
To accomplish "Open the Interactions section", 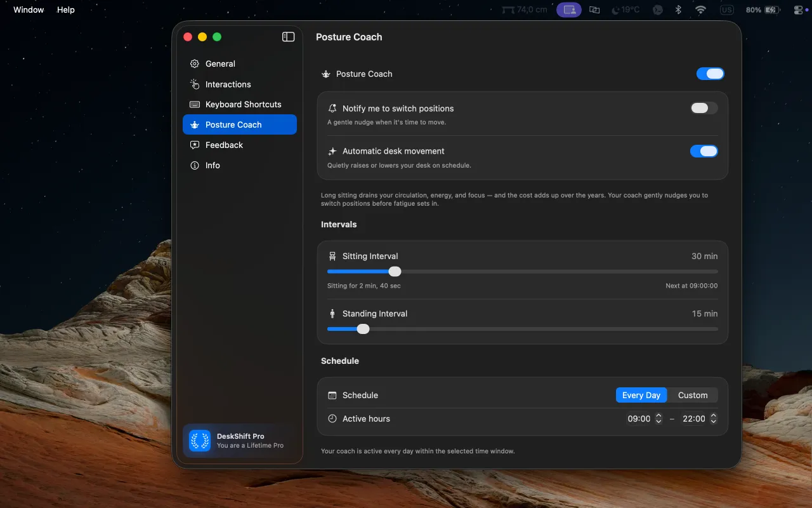I will 240,84.
